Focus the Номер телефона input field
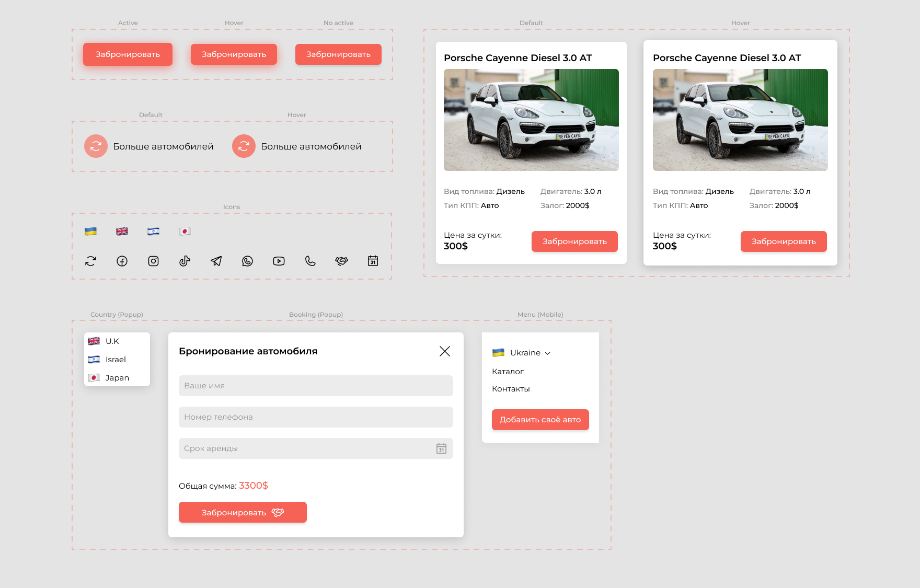Screen dimensions: 920x588 [x=316, y=417]
